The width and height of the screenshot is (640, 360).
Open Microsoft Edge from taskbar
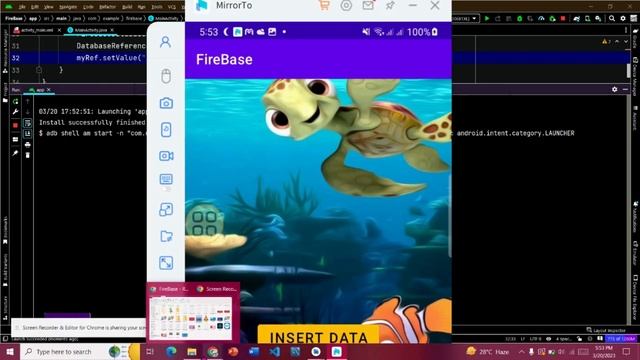[171, 351]
